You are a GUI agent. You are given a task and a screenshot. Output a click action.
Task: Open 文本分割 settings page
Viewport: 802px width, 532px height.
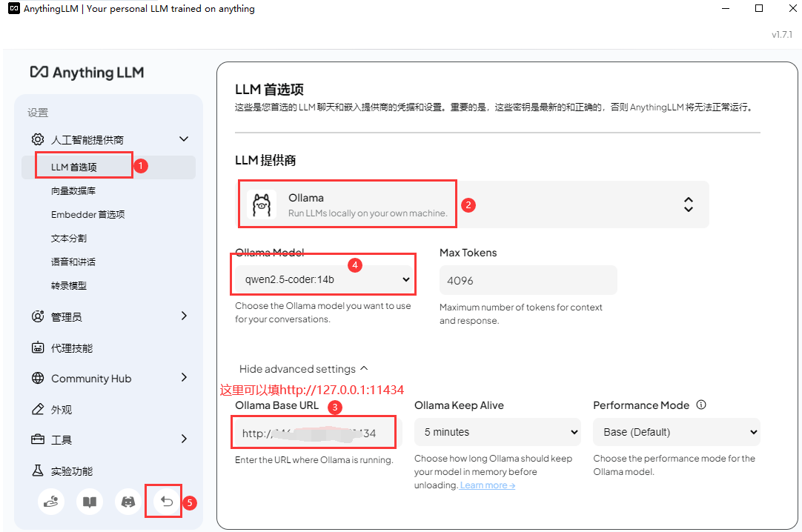[68, 238]
